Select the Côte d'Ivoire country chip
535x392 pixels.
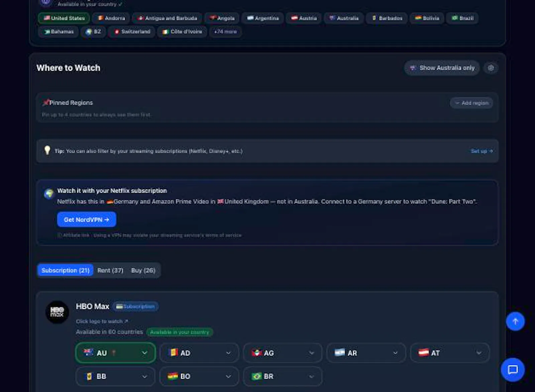(x=182, y=32)
